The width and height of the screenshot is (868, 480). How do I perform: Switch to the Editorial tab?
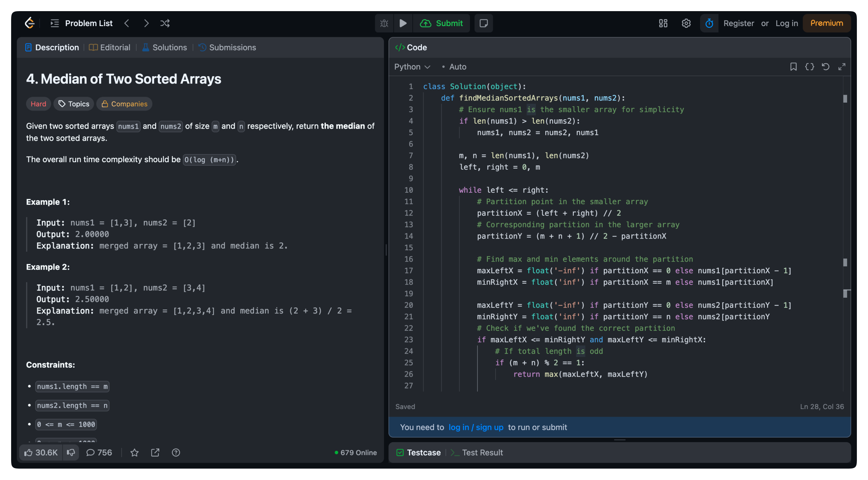pos(110,48)
